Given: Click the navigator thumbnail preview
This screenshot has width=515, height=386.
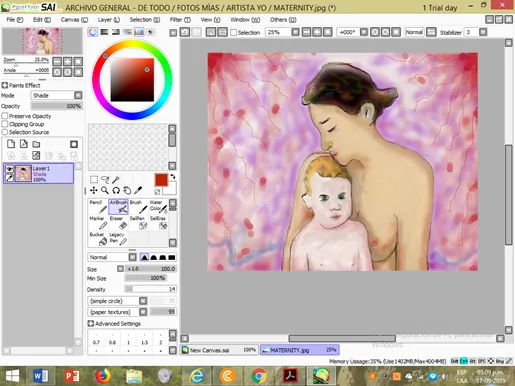Looking at the screenshot, I should [42, 41].
